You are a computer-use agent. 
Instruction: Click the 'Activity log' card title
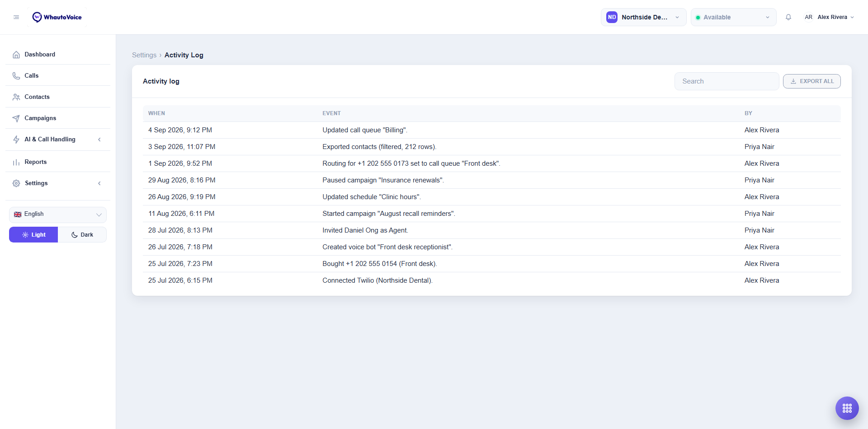point(161,81)
